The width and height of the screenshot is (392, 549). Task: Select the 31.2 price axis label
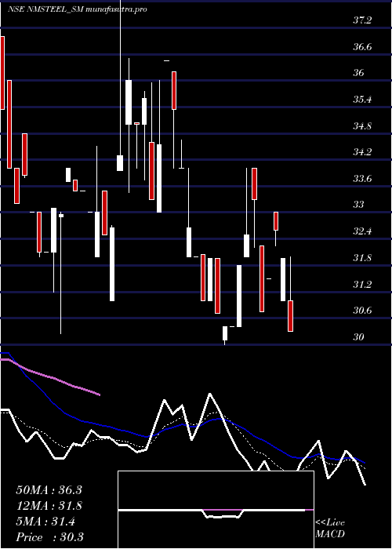pos(361,284)
